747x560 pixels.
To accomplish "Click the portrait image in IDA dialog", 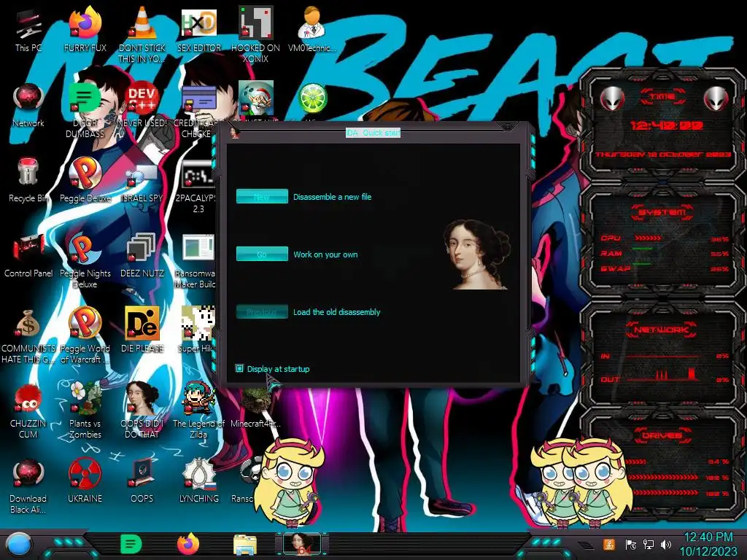I will click(x=476, y=254).
